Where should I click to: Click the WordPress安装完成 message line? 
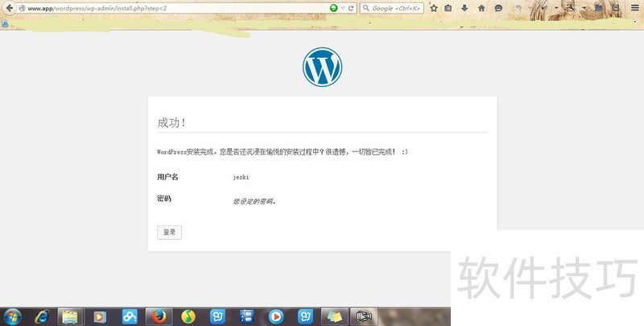(x=283, y=152)
